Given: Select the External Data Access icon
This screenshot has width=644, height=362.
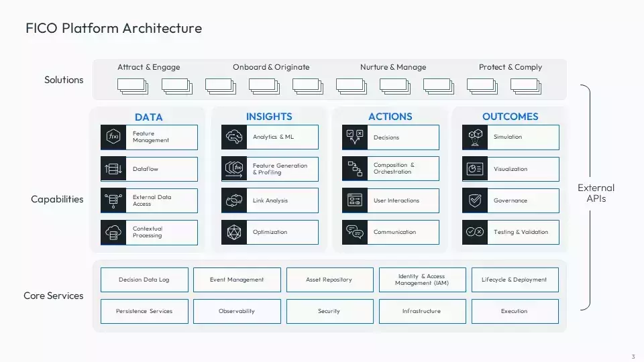Looking at the screenshot, I should [113, 200].
